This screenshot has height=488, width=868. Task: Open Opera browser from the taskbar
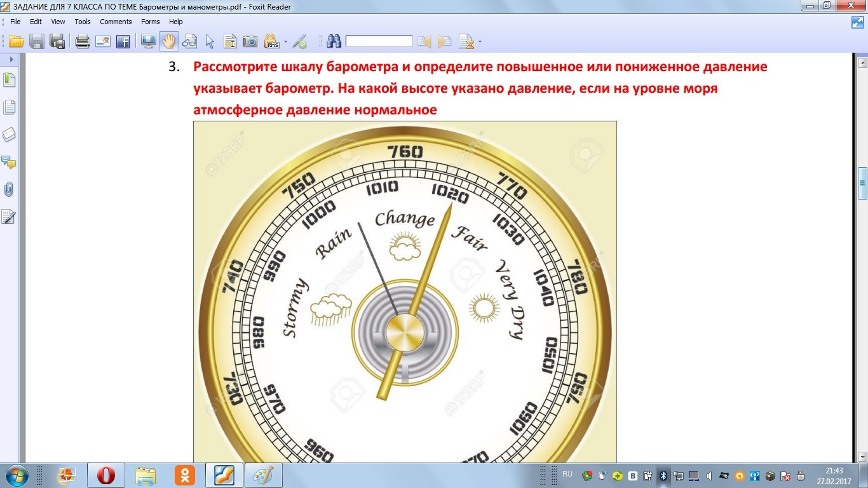tap(105, 475)
